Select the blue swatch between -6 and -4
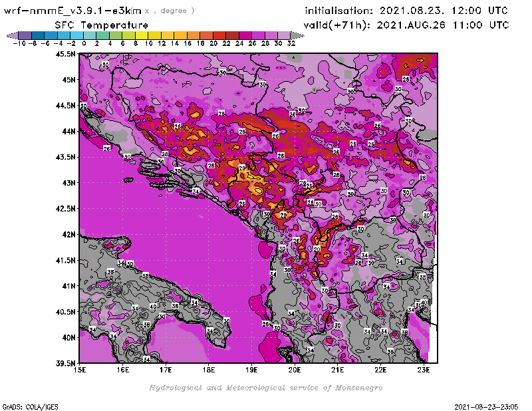This screenshot has width=532, height=411. coord(51,35)
